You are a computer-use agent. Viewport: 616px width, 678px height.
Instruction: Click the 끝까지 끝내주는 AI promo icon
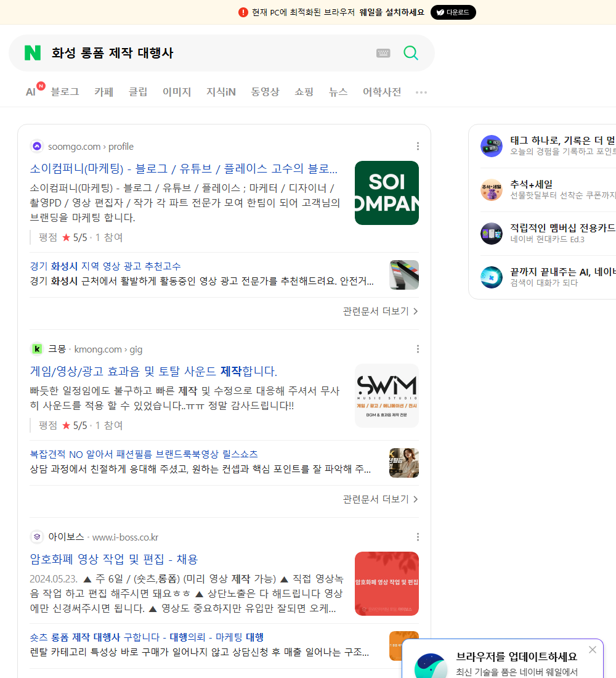[492, 277]
